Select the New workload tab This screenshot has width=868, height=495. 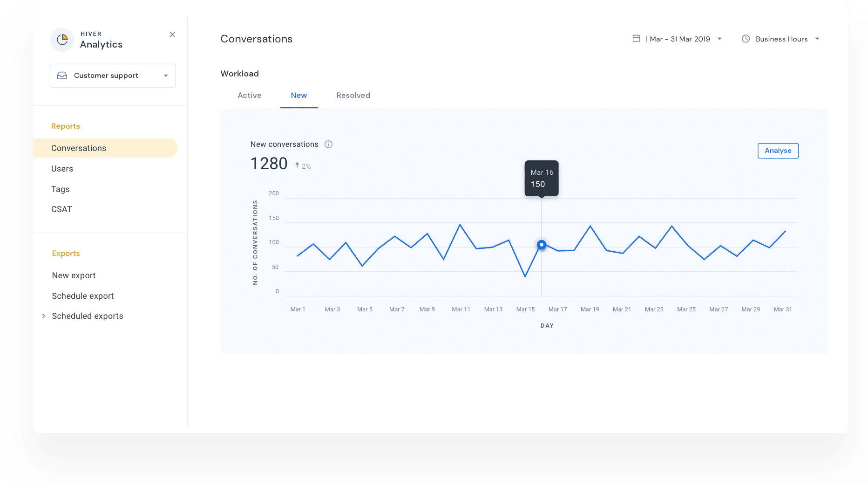[x=299, y=96]
